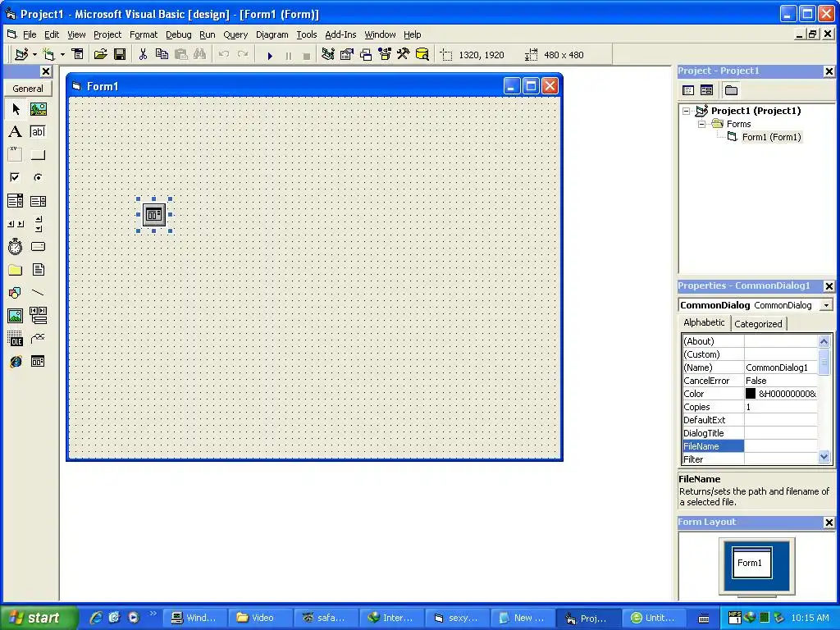This screenshot has height=630, width=840.
Task: Click the Save Project toolbar icon
Action: pos(120,55)
